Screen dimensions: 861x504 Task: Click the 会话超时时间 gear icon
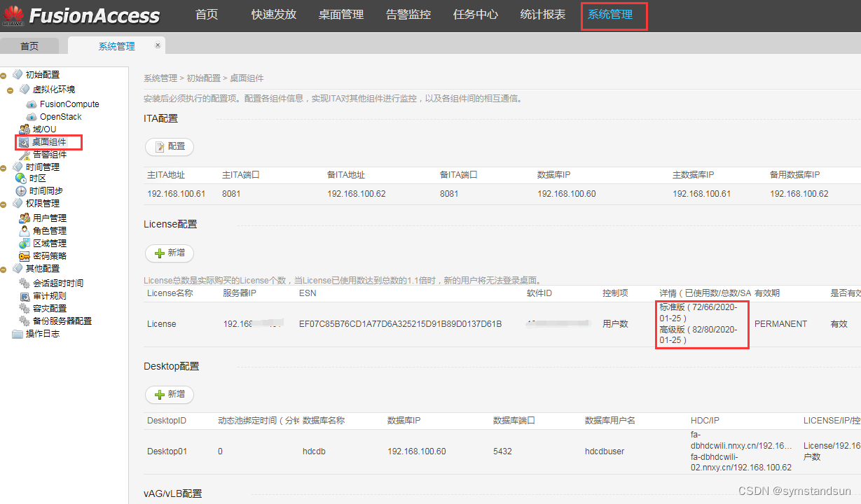(x=25, y=283)
